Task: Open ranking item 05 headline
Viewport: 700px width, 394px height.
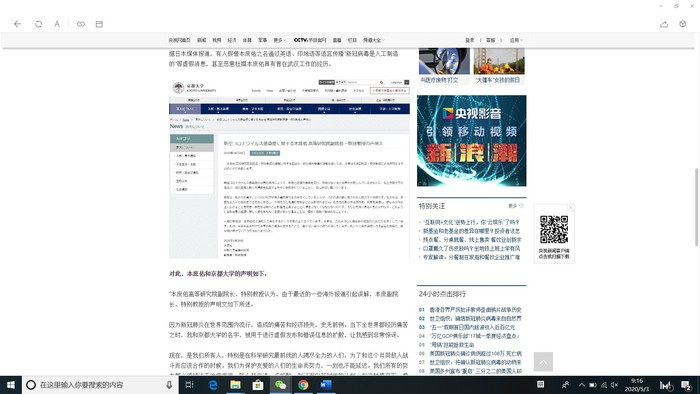Action: coord(452,345)
